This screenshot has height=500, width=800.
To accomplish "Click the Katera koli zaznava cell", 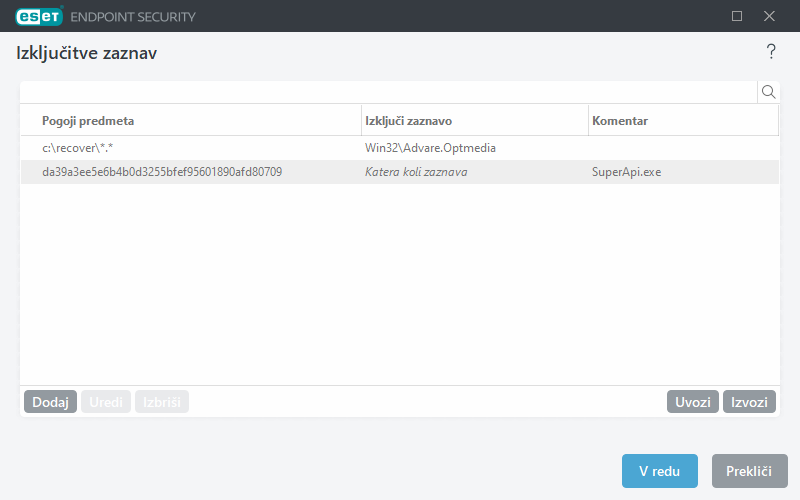I will (416, 172).
